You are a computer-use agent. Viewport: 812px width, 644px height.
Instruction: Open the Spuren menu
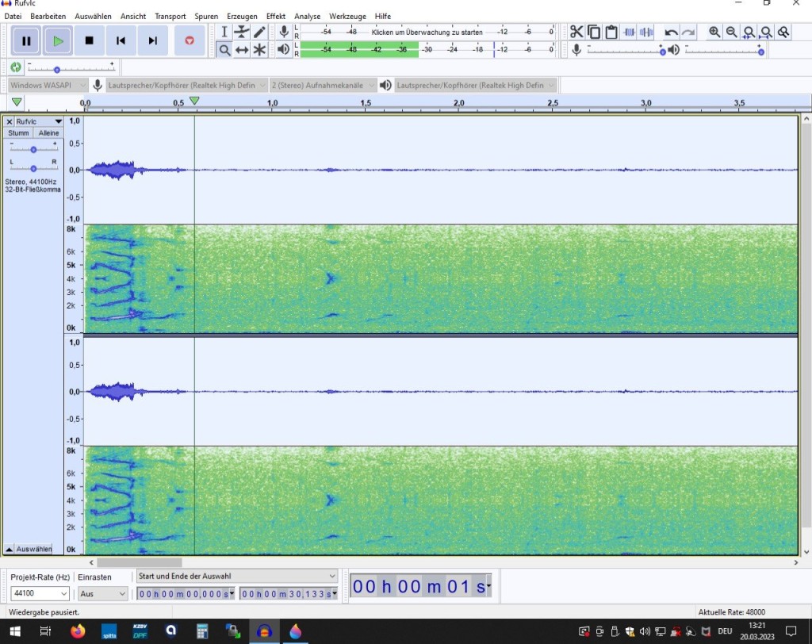click(206, 16)
